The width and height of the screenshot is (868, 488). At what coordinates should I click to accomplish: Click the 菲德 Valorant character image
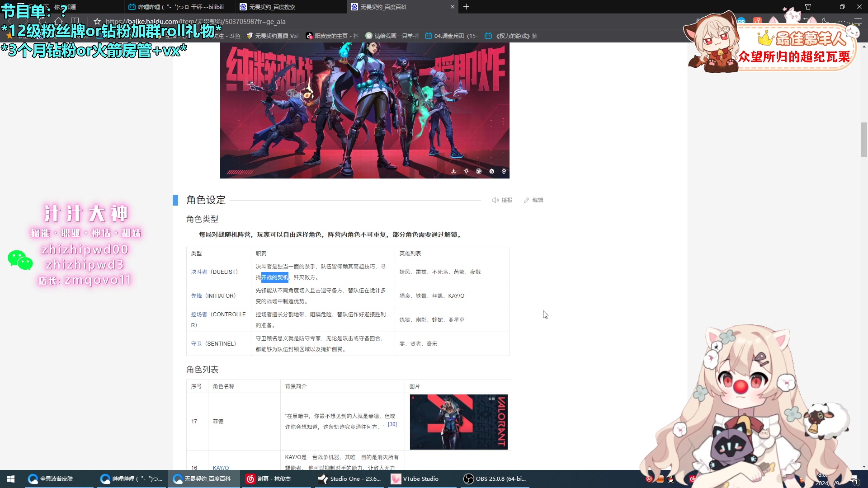(458, 422)
